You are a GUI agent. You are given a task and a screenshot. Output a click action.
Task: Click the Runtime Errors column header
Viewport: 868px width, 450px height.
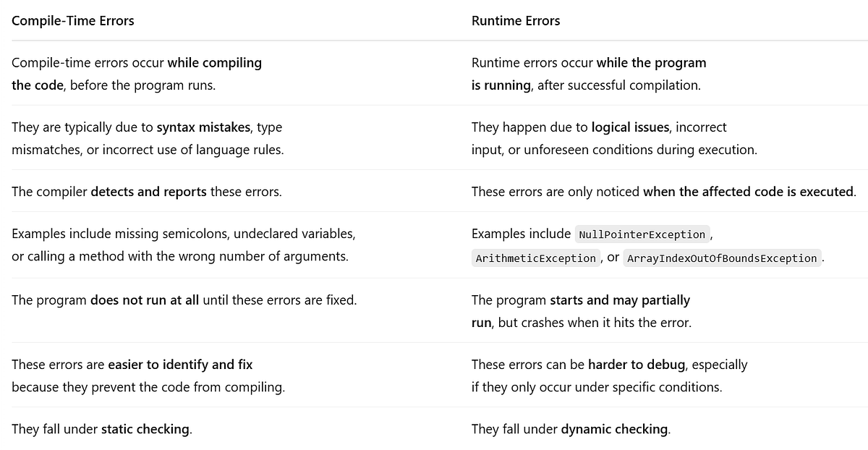tap(516, 20)
